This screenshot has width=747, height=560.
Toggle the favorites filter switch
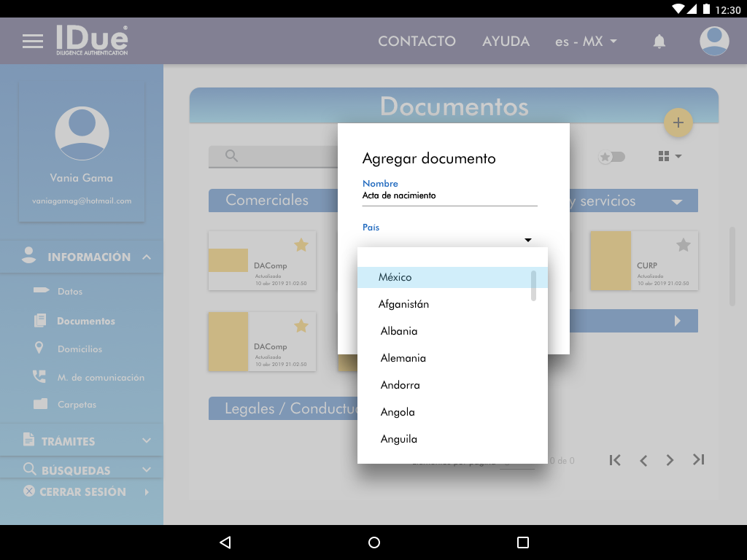click(611, 157)
